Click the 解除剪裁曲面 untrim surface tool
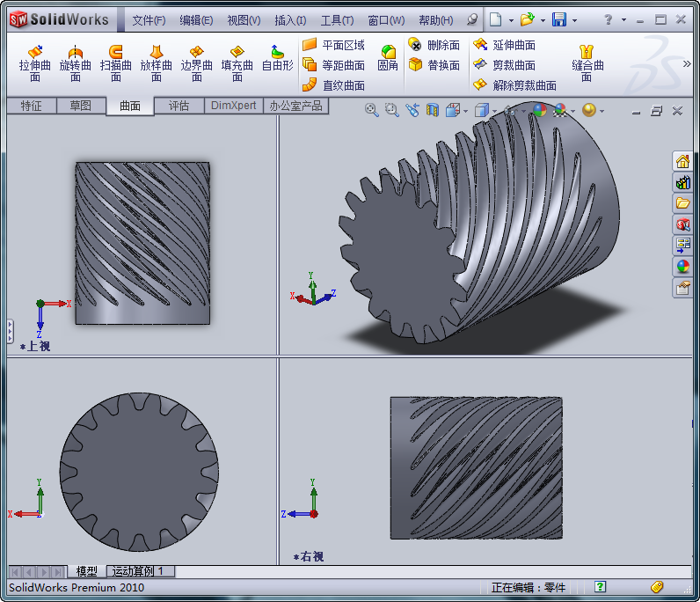This screenshot has height=602, width=700. pyautogui.click(x=514, y=84)
